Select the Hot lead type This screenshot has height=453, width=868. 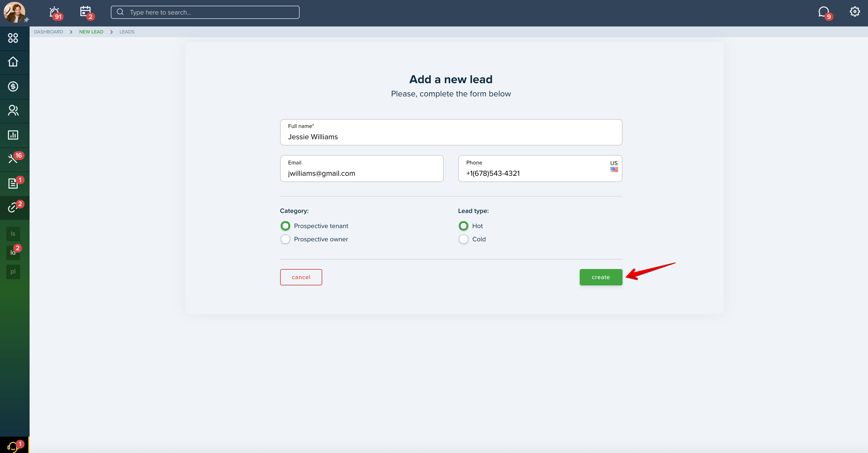463,226
